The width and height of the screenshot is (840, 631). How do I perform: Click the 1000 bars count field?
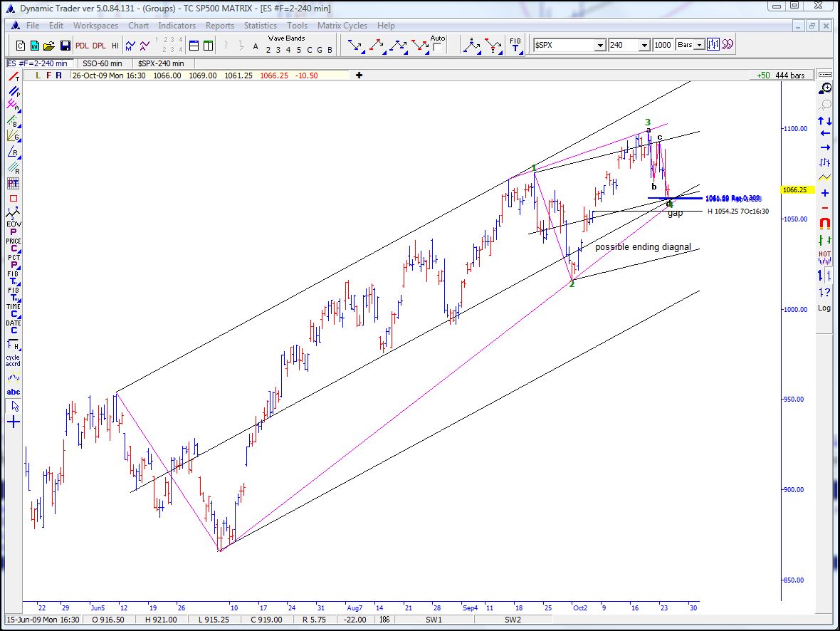(663, 45)
